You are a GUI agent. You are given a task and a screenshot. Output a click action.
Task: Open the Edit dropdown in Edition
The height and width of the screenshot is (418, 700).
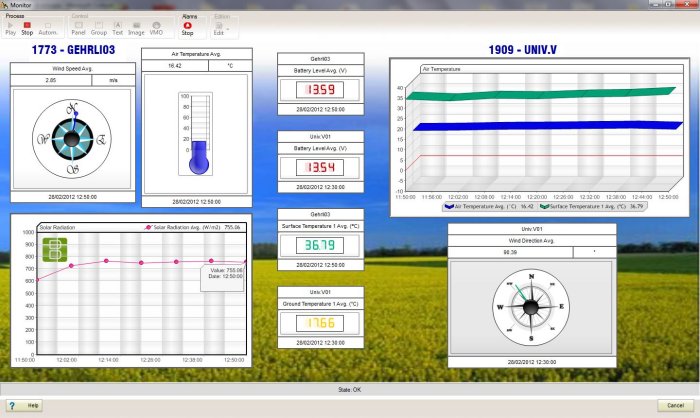tap(220, 27)
